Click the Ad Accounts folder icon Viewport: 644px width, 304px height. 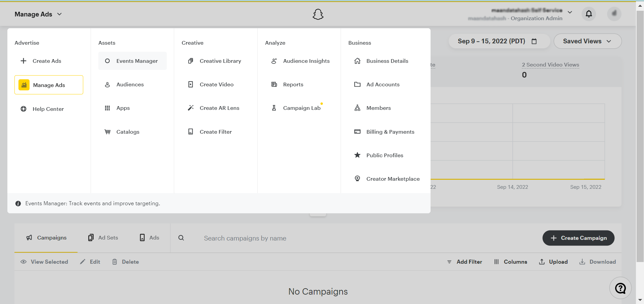click(x=357, y=84)
